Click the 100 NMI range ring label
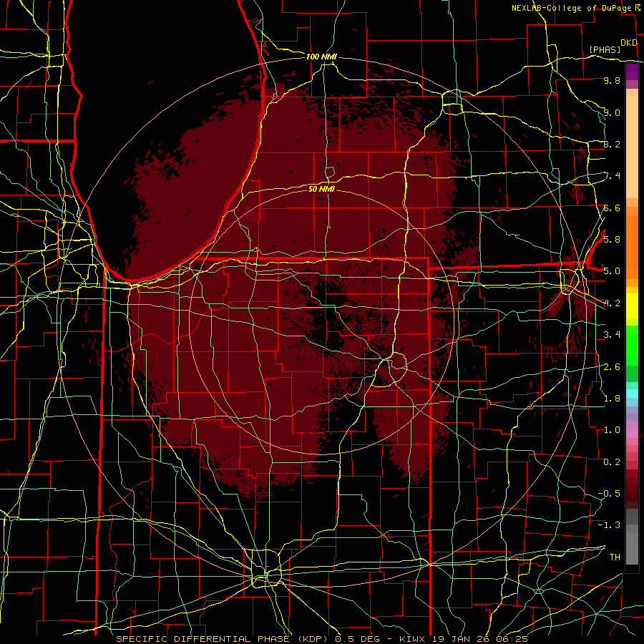Viewport: 644px width, 644px height. coord(321,57)
